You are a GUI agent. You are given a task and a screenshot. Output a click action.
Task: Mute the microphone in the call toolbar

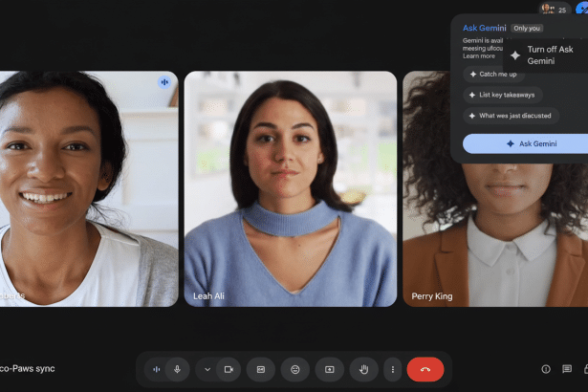coord(177,369)
